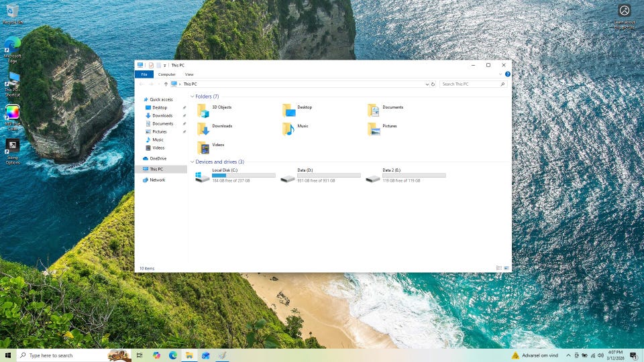644x362 pixels.
Task: Open File Explorer taskbar button
Action: click(x=189, y=355)
